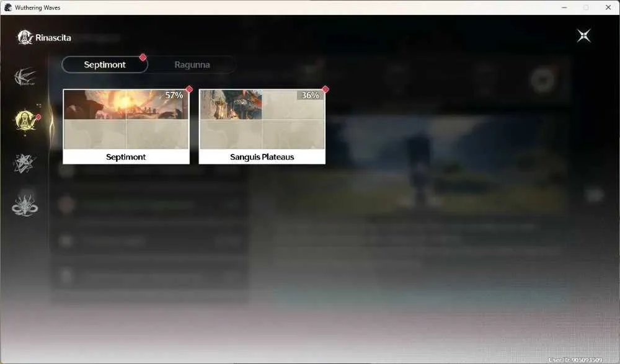The height and width of the screenshot is (364, 620).
Task: Click the Rinascita emblem in the header
Action: pos(25,38)
